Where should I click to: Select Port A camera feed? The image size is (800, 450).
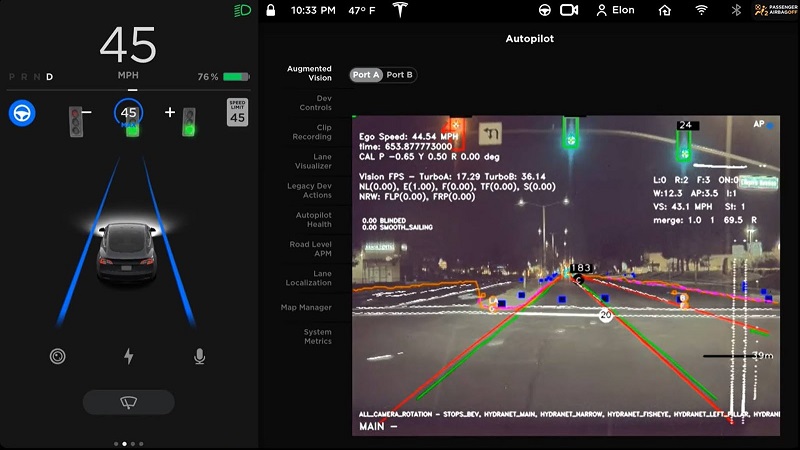(366, 75)
